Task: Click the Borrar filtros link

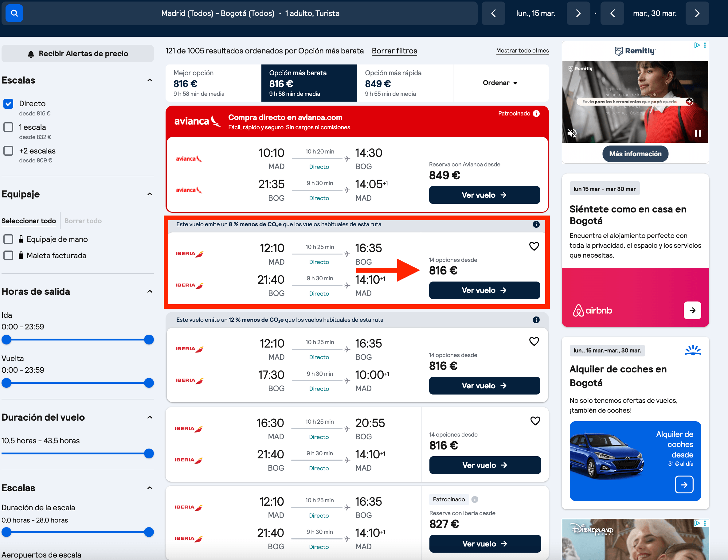Action: [394, 51]
